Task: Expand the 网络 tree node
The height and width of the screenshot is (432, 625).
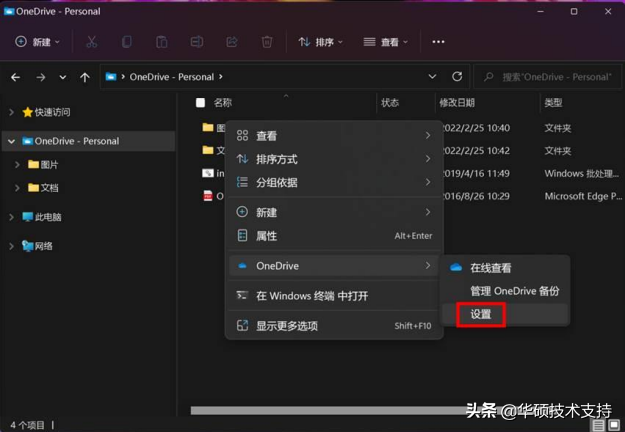Action: pos(12,246)
